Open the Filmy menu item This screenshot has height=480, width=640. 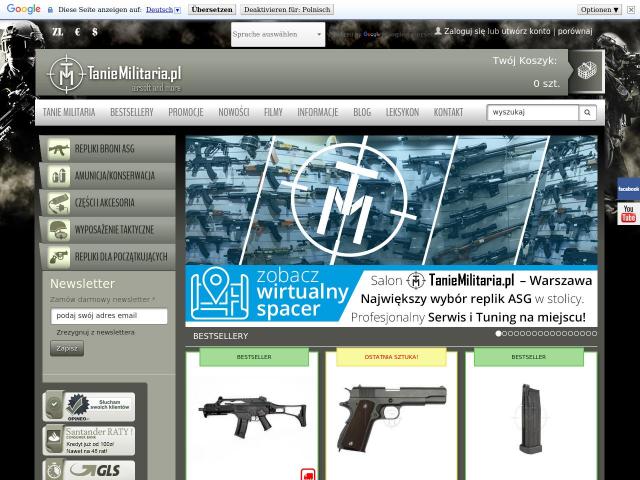[273, 112]
